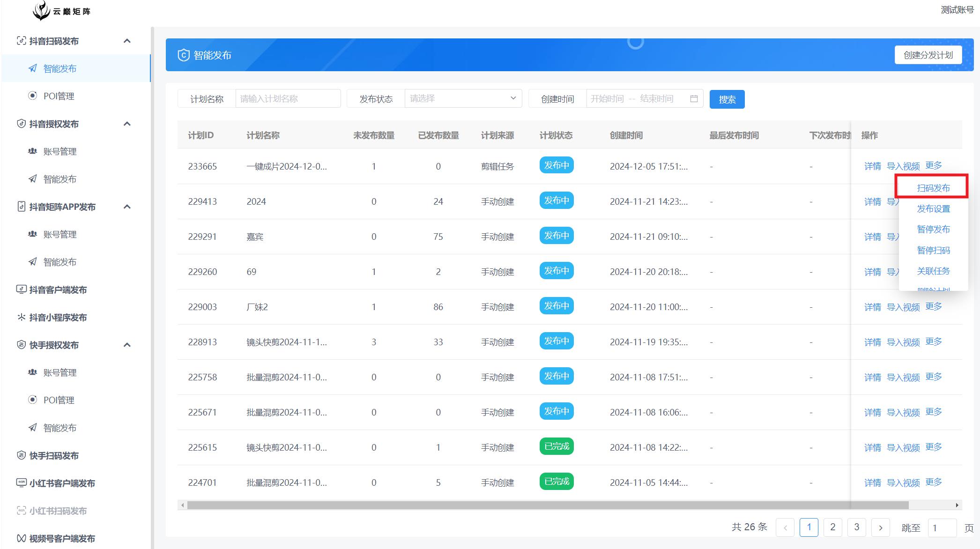Open 更多 menu for plan 228913
980x549 pixels.
934,341
